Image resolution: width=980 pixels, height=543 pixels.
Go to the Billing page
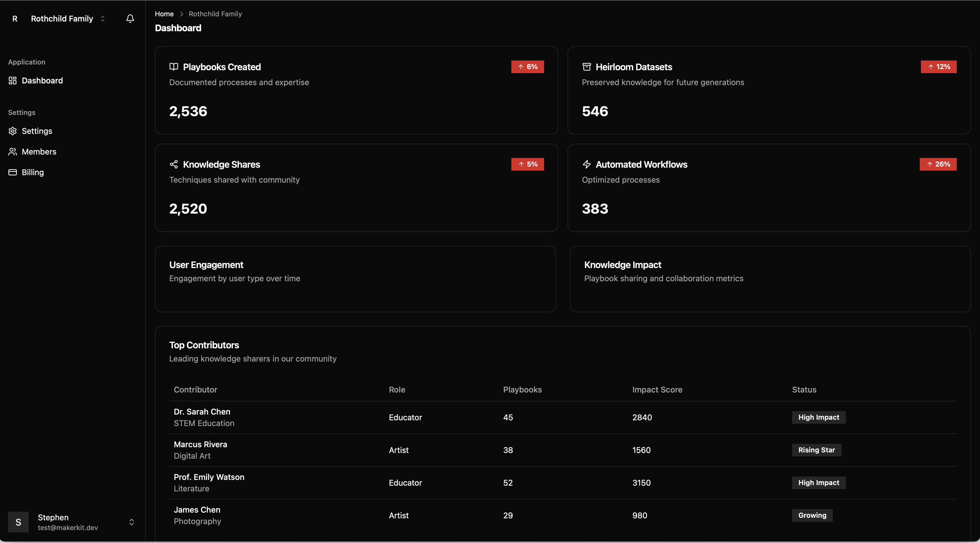tap(33, 172)
